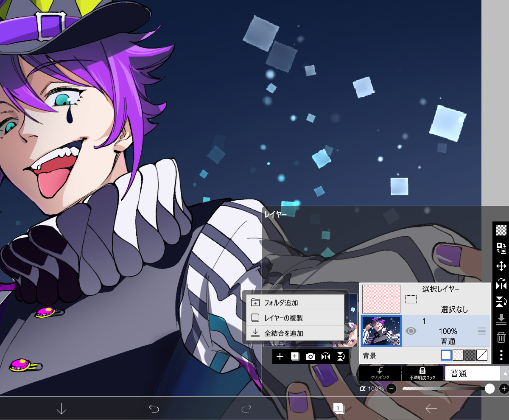509x420 pixels.
Task: Click the checkerboard clear layer icon
Action: (501, 230)
